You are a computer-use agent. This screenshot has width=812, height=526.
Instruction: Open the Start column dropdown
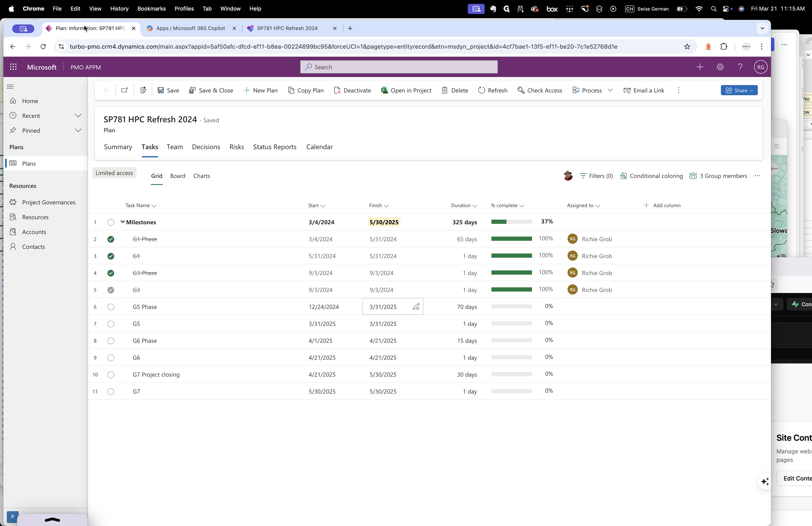323,205
